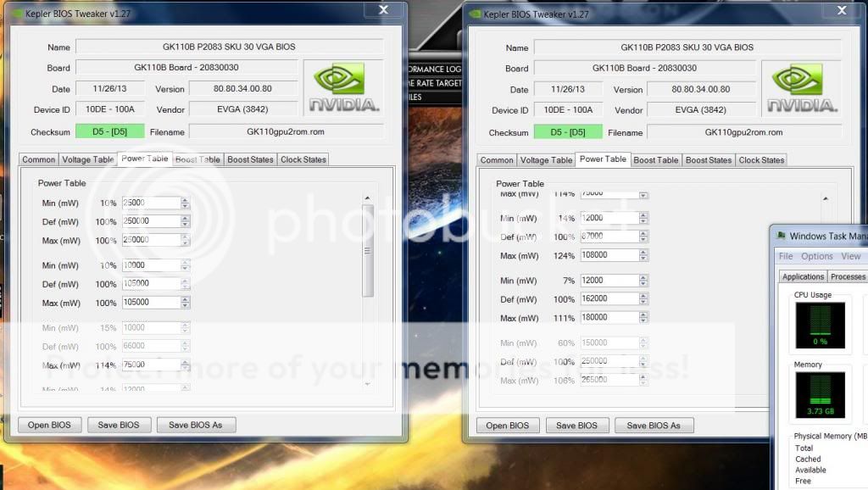Click the Vendor field in the right Kepler window

[701, 109]
